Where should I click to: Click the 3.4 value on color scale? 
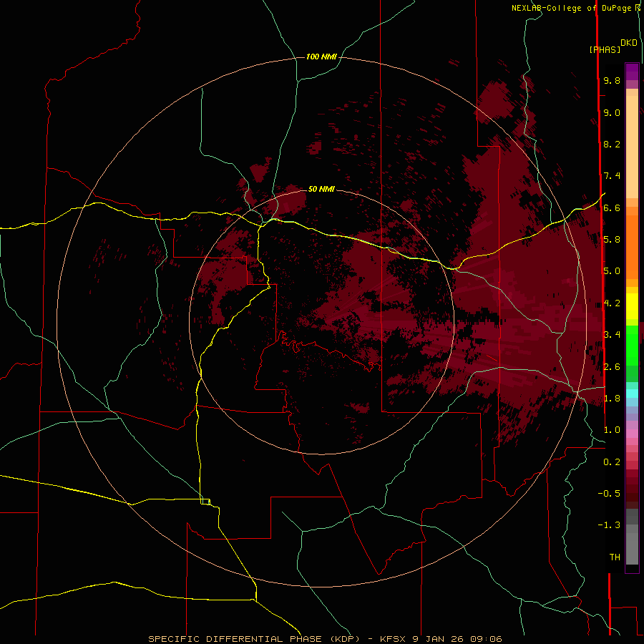[612, 335]
